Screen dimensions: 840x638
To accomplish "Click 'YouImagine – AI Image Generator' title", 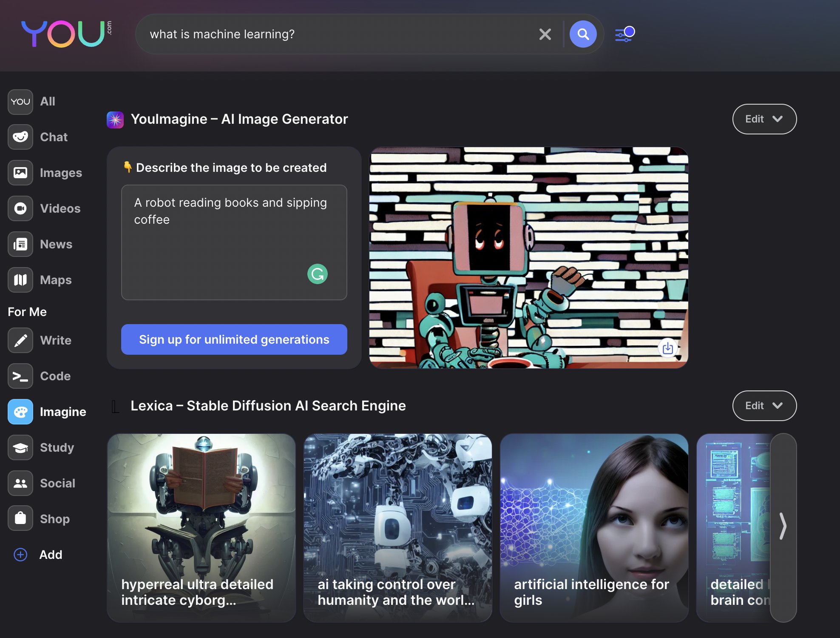I will 239,119.
